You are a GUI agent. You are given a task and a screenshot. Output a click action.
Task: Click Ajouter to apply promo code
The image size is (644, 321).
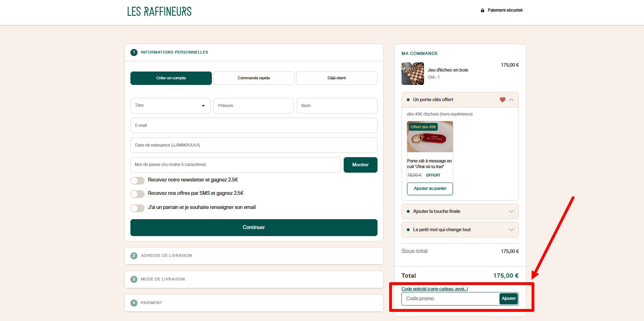[509, 299]
